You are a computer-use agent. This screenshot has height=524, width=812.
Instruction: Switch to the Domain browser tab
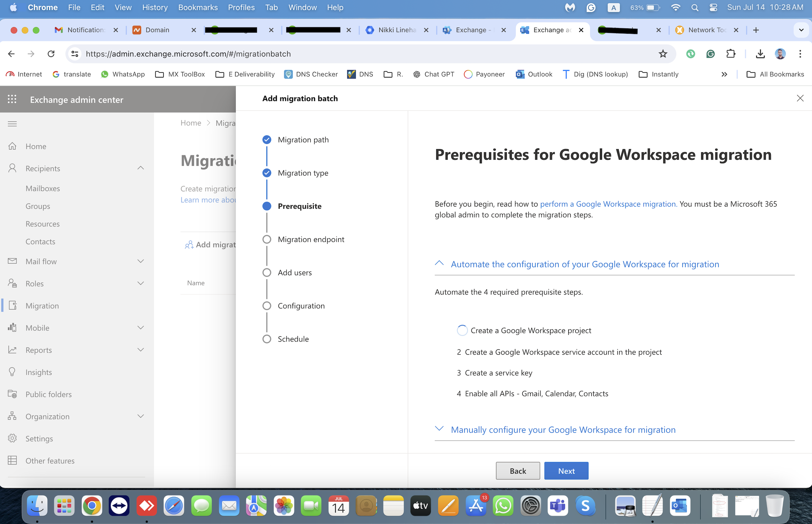pyautogui.click(x=164, y=30)
